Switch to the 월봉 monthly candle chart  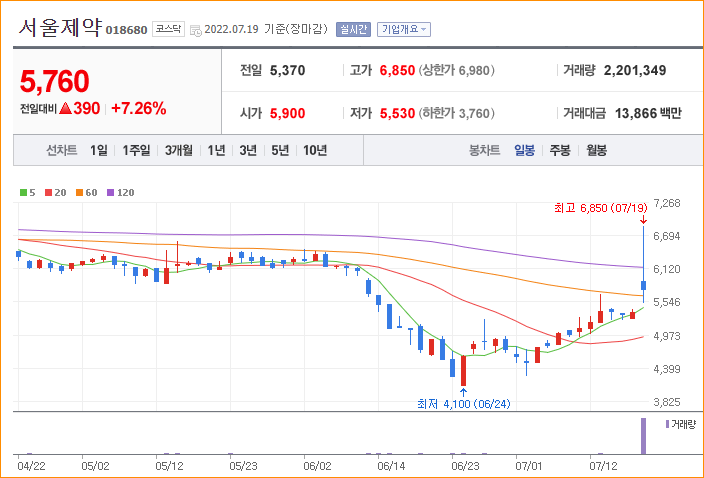(596, 150)
